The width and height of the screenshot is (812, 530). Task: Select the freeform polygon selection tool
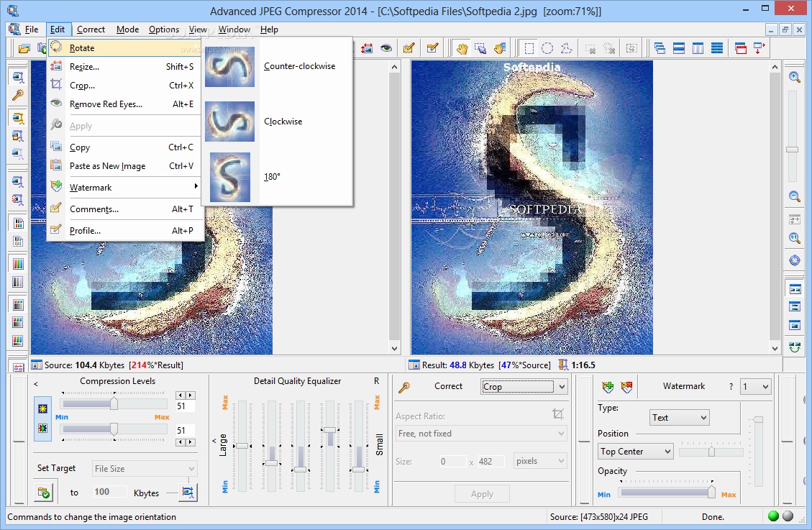coord(567,49)
